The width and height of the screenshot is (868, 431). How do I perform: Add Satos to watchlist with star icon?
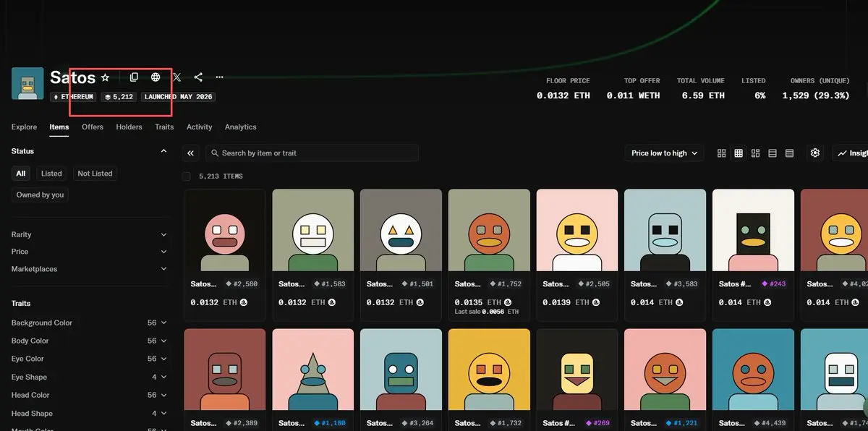tap(105, 77)
